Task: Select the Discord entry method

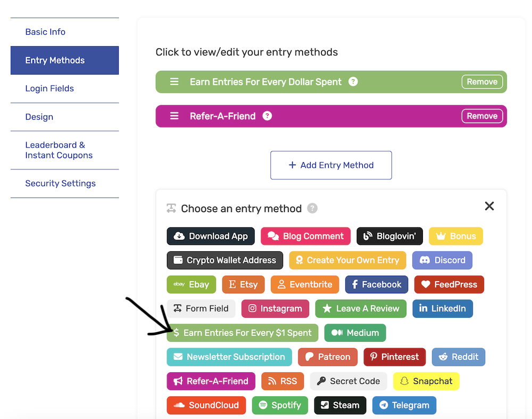Action: pos(442,260)
